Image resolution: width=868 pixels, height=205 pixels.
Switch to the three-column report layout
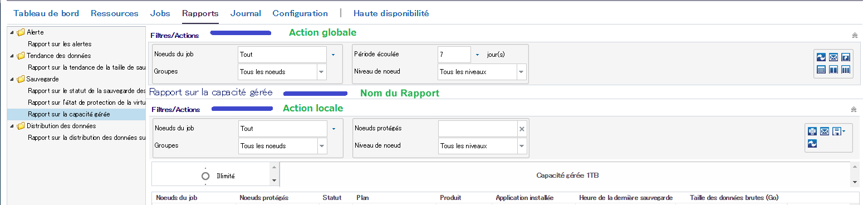coord(846,70)
